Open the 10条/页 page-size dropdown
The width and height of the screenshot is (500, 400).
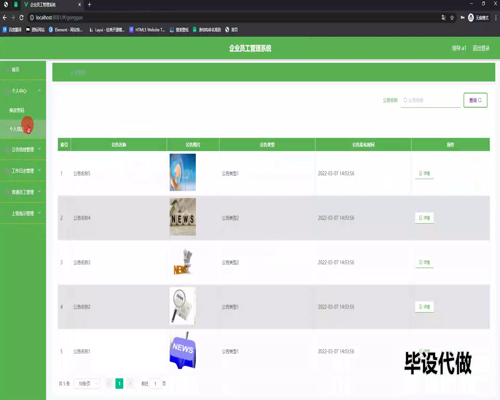pos(87,384)
